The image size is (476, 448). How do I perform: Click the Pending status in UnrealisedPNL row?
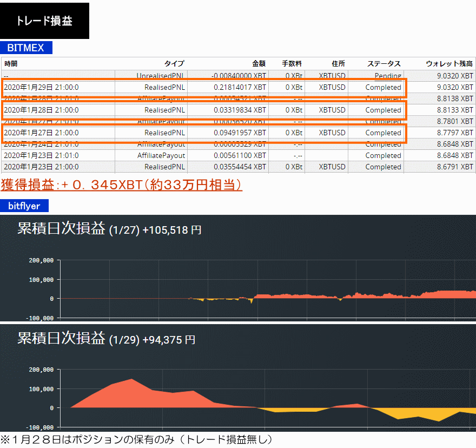(x=387, y=76)
